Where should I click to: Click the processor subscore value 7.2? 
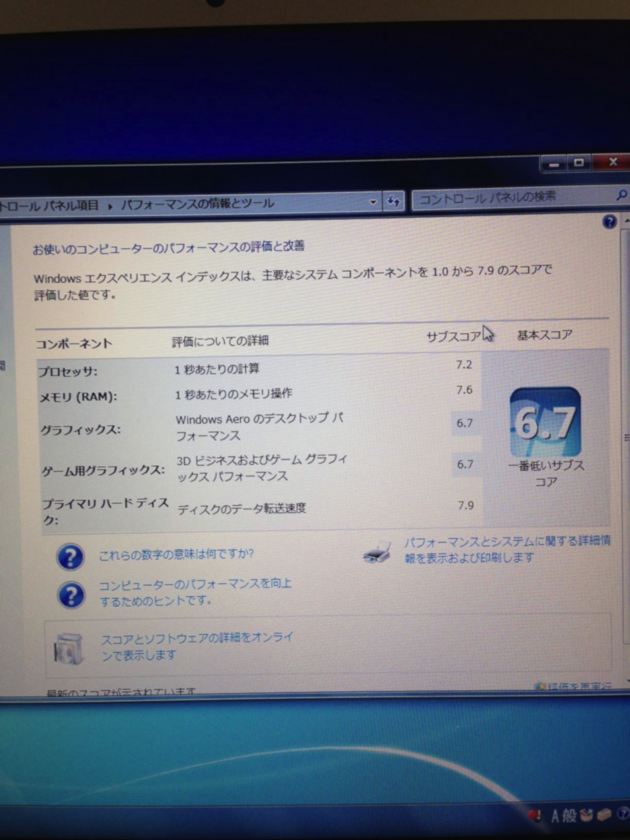click(464, 365)
